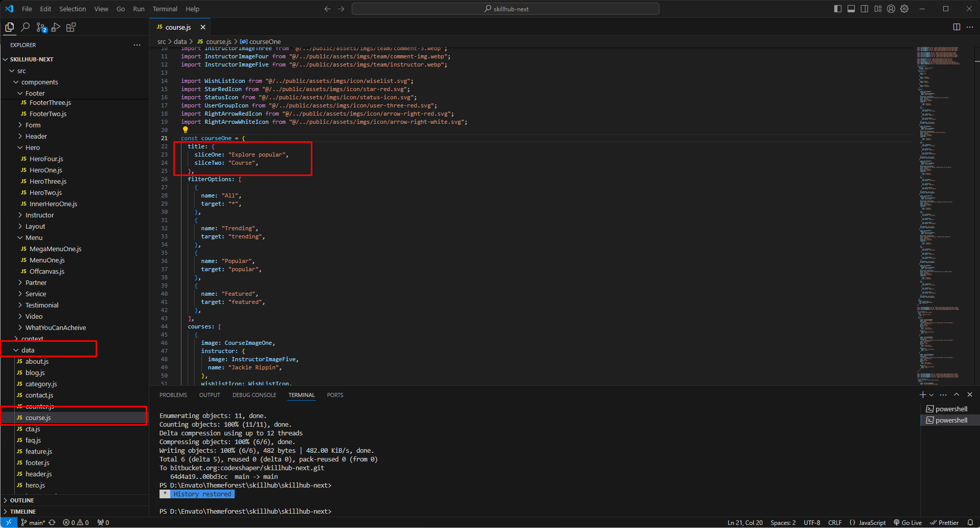Viewport: 980px width, 528px height.
Task: Open terminal panel more actions ellipsis
Action: [x=943, y=394]
